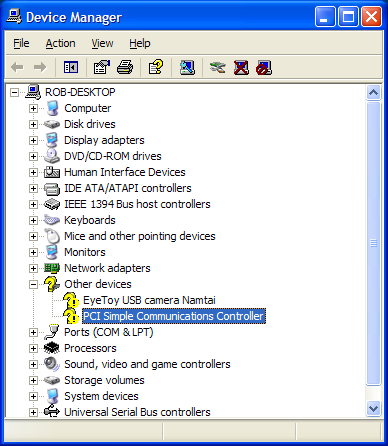Maximize the Device Manager window
Screen dimensions: 388x446
[x=348, y=17]
